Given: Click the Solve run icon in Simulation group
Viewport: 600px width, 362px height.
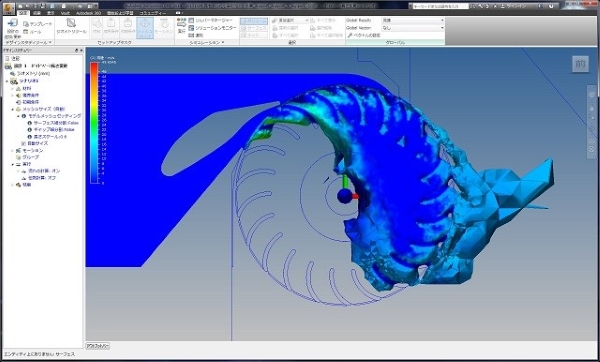Looking at the screenshot, I should pyautogui.click(x=181, y=26).
